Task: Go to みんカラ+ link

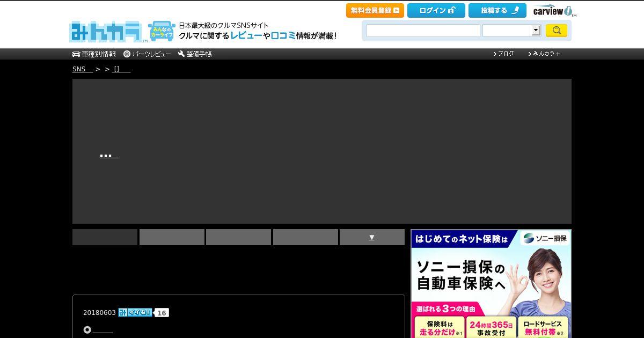Action: pyautogui.click(x=544, y=54)
